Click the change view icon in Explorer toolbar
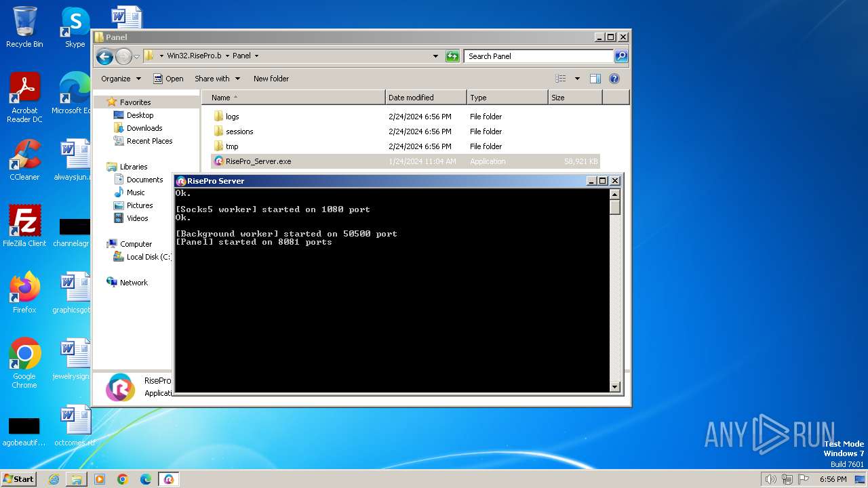The height and width of the screenshot is (488, 868). point(561,79)
